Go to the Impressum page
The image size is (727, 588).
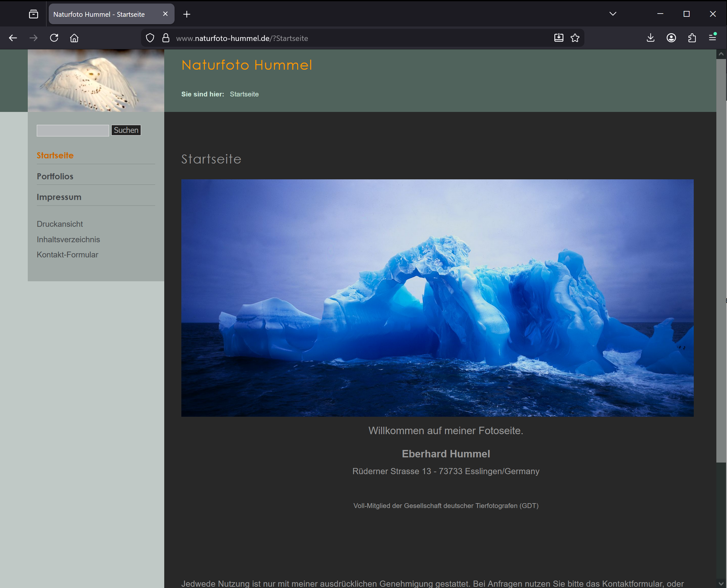(x=59, y=197)
